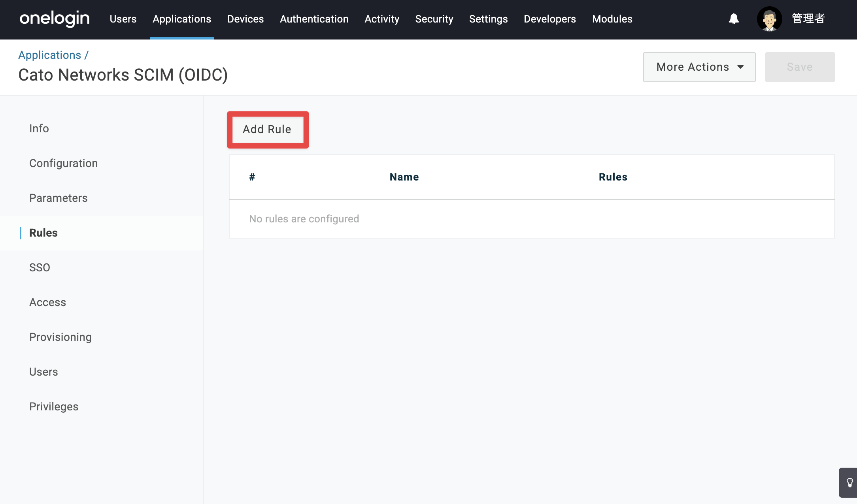This screenshot has height=504, width=857.
Task: Select the Parameters sidebar tab
Action: click(59, 198)
